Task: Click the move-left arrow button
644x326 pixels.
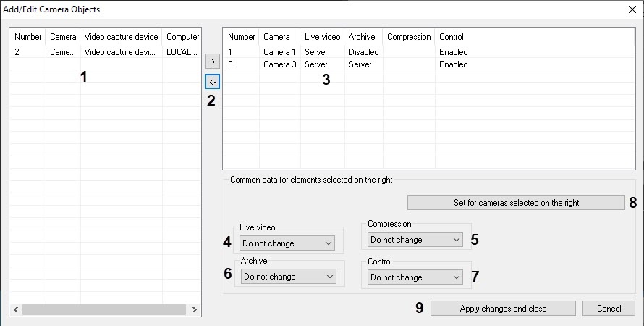Action: pyautogui.click(x=212, y=81)
